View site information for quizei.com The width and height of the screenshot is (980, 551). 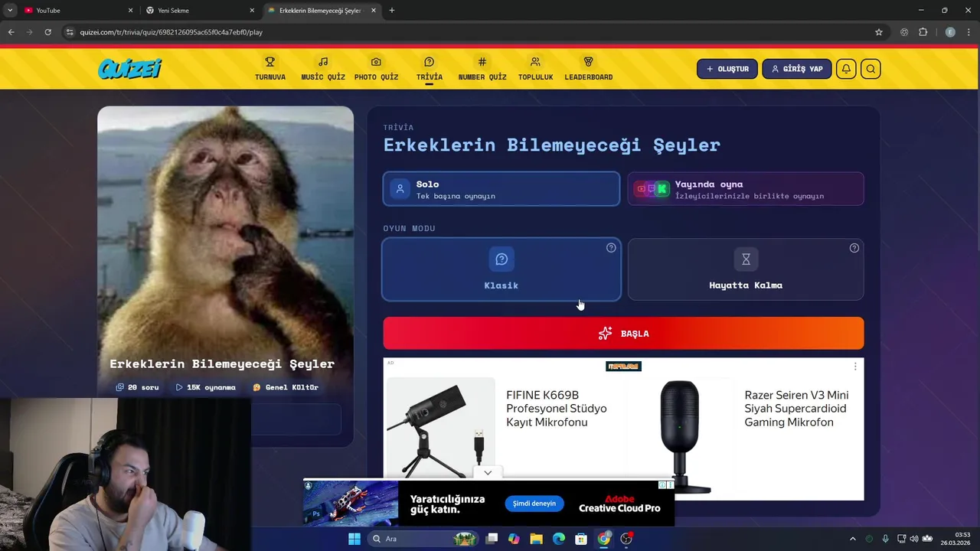pos(70,32)
